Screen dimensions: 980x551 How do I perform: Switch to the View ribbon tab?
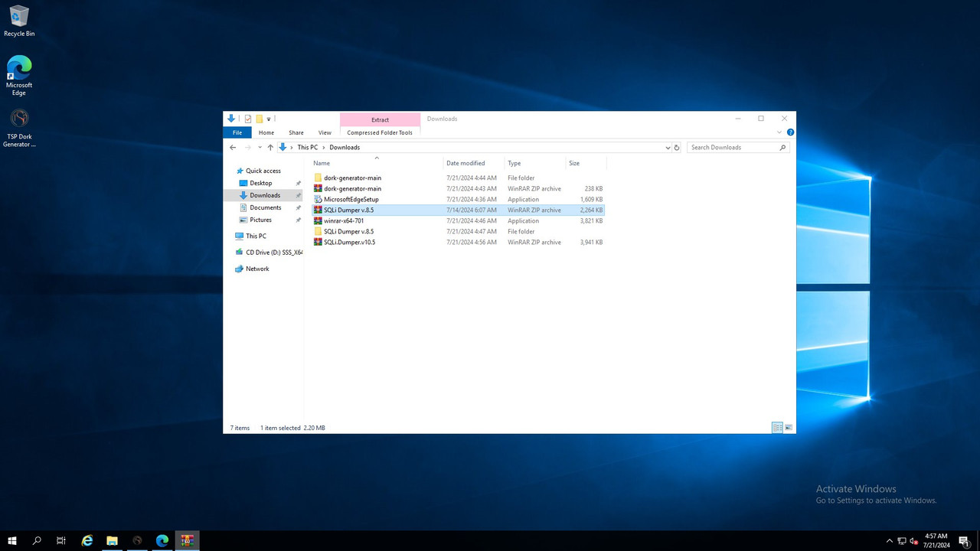(x=325, y=132)
